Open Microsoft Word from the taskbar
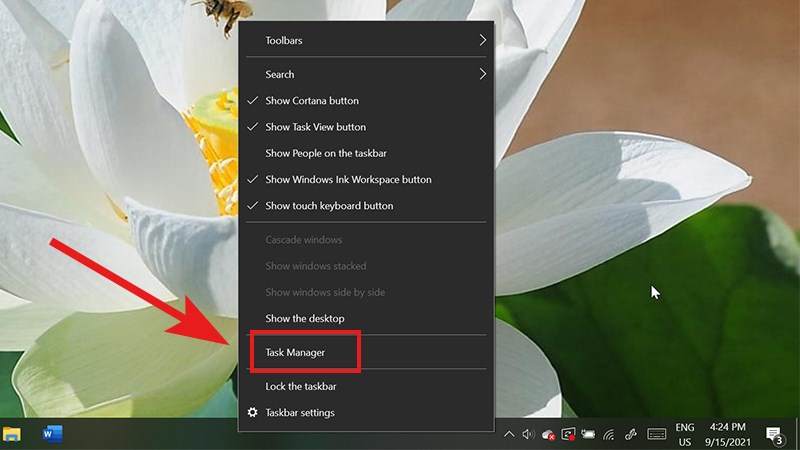This screenshot has height=450, width=800. pyautogui.click(x=53, y=434)
